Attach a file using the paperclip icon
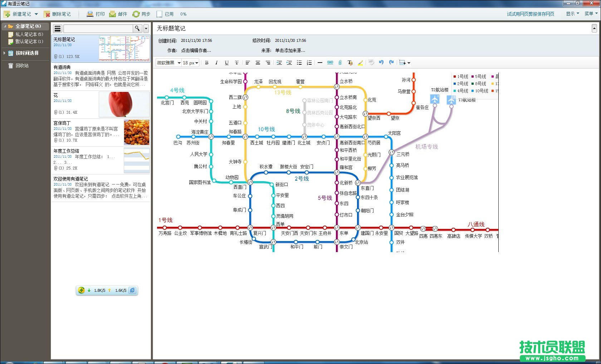The height and width of the screenshot is (364, 601). (340, 63)
